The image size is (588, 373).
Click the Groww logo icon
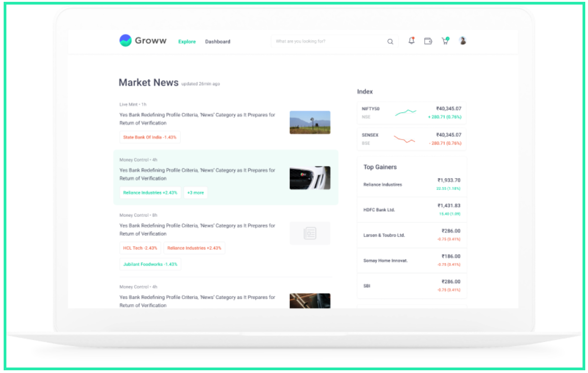click(x=125, y=41)
